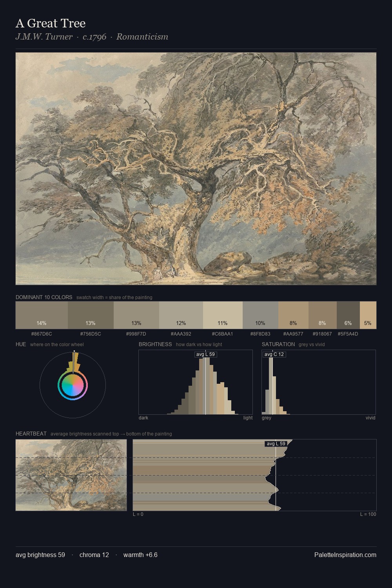392x588 pixels.
Task: Click the title 'A Great Tree'
Action: tap(51, 23)
